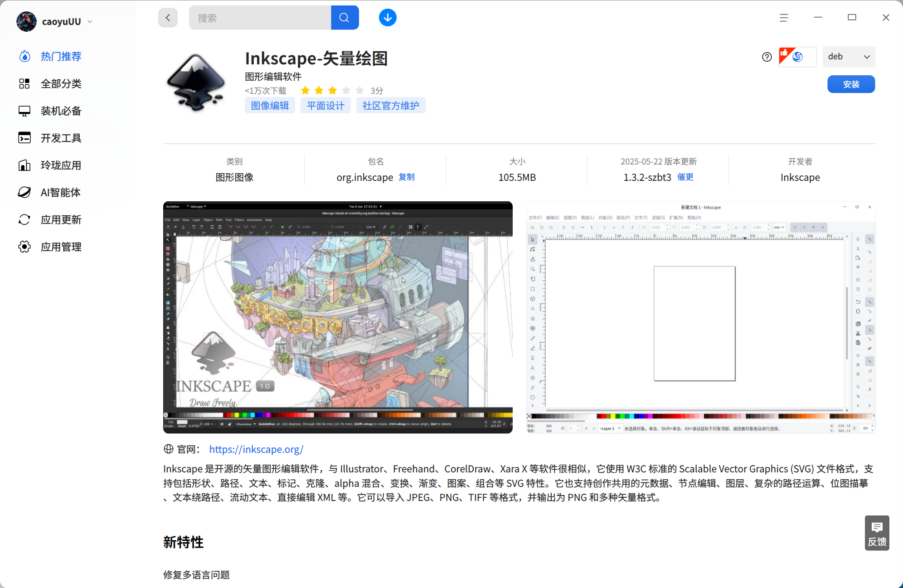
Task: Open the dark Inkscape 1.0 screenshot thumbnail
Action: [338, 317]
